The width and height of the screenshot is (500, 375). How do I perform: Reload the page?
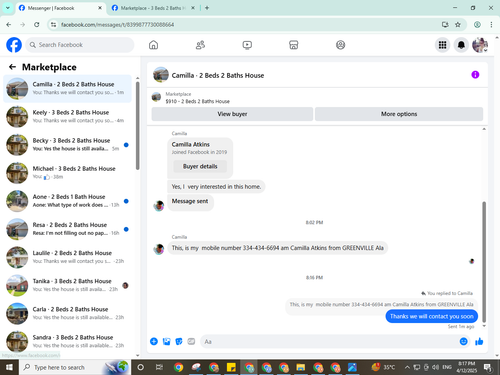37,24
